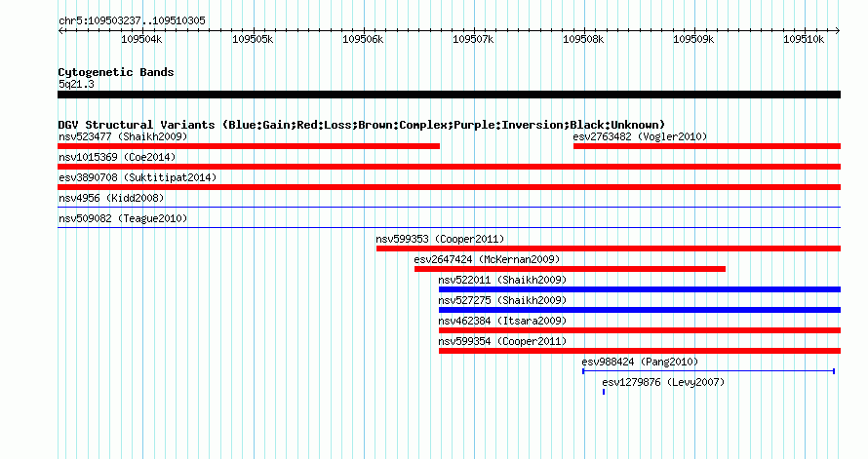The height and width of the screenshot is (459, 868).
Task: Click the 109510k ruler tick label
Action: [804, 39]
